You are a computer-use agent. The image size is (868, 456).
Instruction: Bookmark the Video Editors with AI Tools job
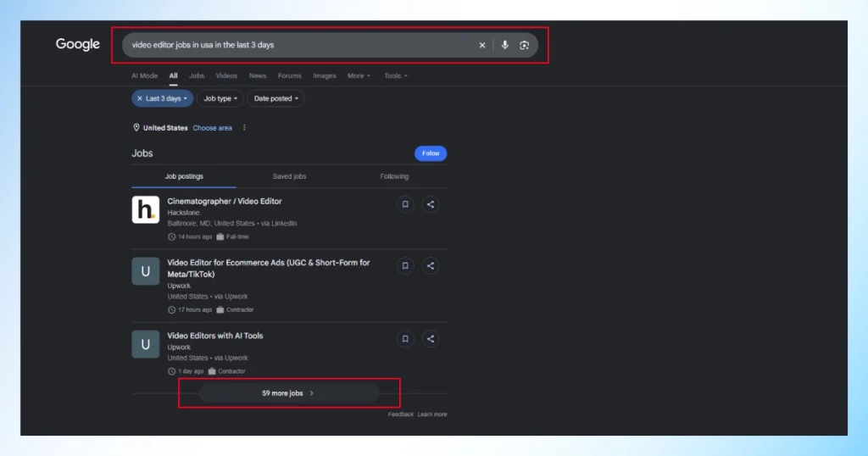coord(404,339)
